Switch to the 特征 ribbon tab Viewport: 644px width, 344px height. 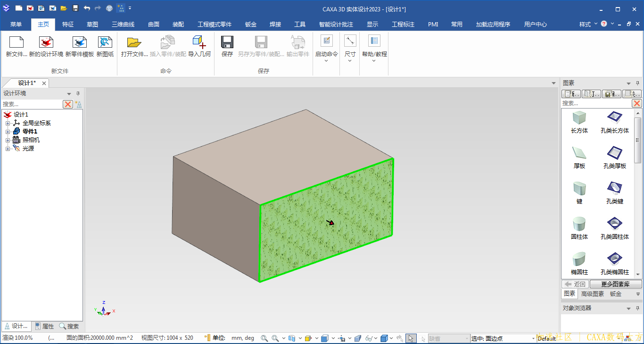(68, 25)
